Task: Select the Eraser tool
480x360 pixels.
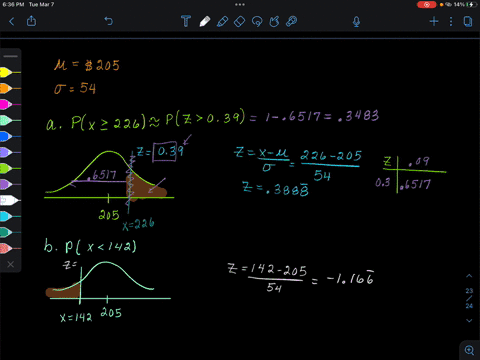Action: [239, 22]
